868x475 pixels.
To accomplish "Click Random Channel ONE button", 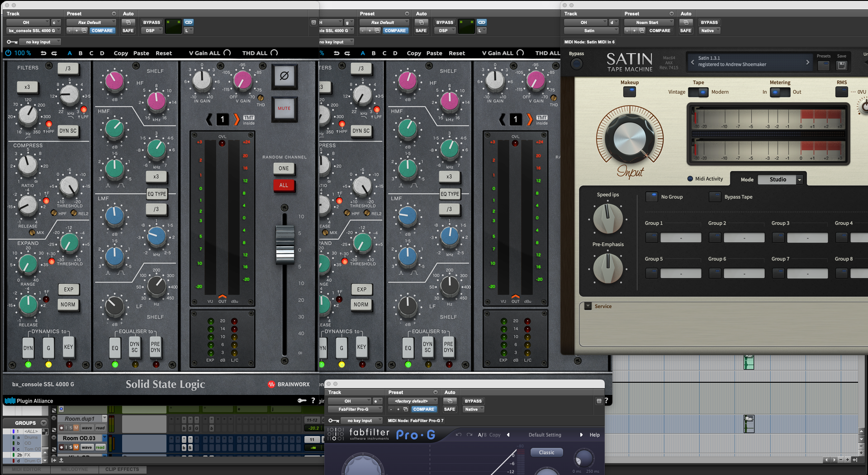I will (x=284, y=168).
